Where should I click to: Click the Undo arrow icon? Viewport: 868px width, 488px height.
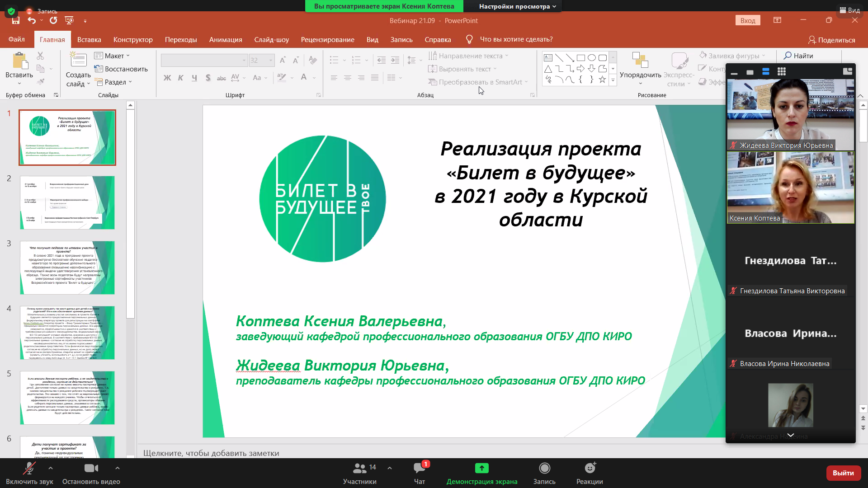(31, 21)
